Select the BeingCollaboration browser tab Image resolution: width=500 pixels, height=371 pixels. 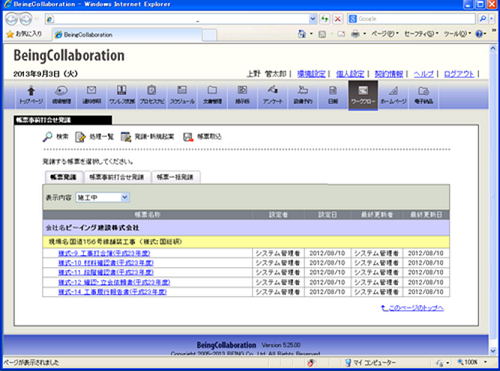coord(127,35)
